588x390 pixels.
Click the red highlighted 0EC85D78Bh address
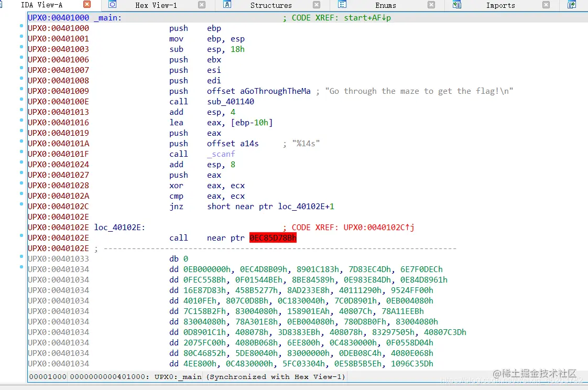[273, 238]
